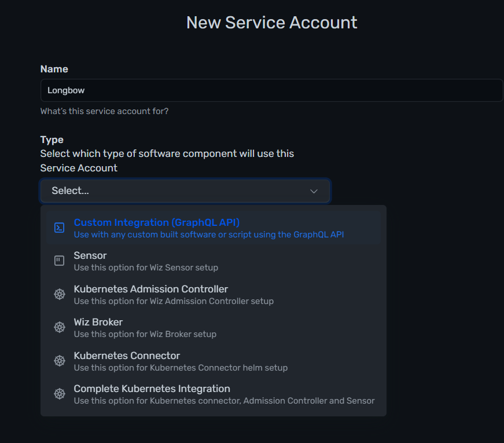Select the Wiz Broker option

214,328
